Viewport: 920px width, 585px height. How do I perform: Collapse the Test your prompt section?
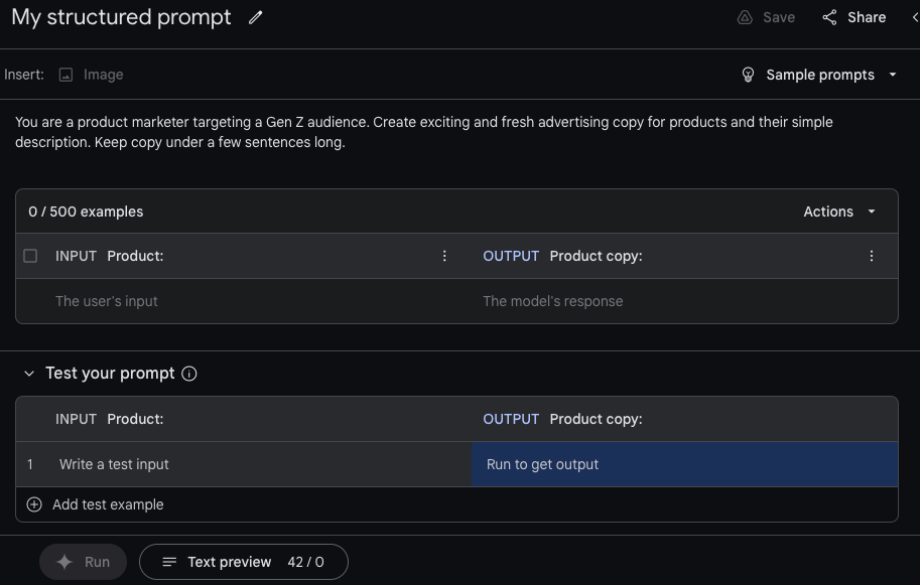click(x=28, y=374)
